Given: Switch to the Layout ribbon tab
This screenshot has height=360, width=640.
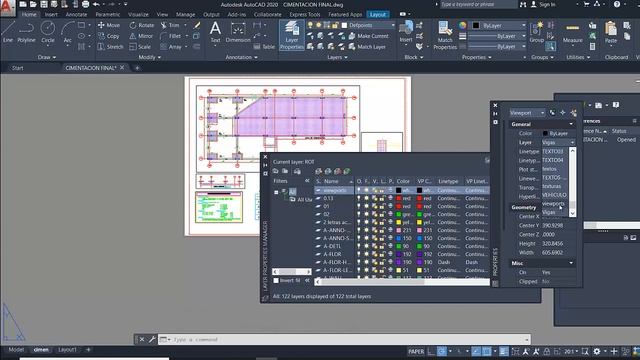Looking at the screenshot, I should 378,14.
